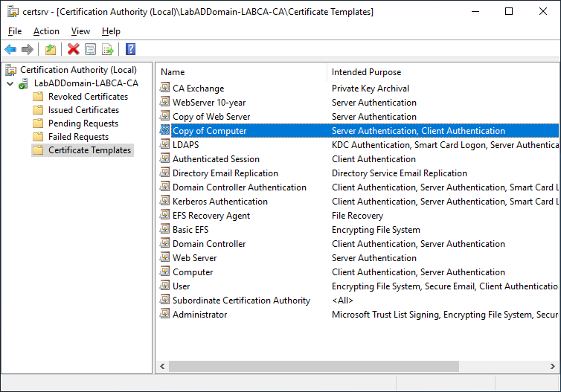Select the Subordinate Certification Authority template

tap(241, 301)
